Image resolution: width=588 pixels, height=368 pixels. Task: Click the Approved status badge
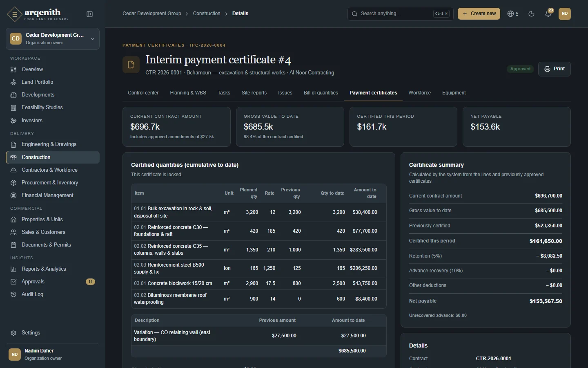(x=520, y=69)
